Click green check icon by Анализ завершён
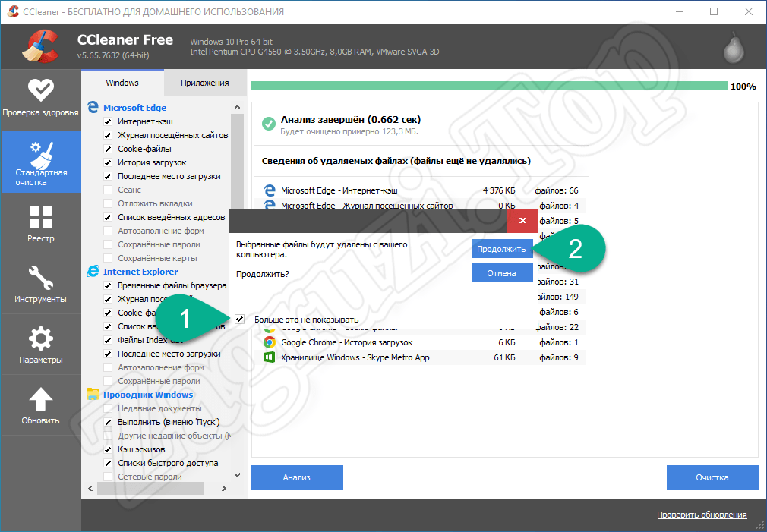Image resolution: width=767 pixels, height=532 pixels. pyautogui.click(x=269, y=124)
